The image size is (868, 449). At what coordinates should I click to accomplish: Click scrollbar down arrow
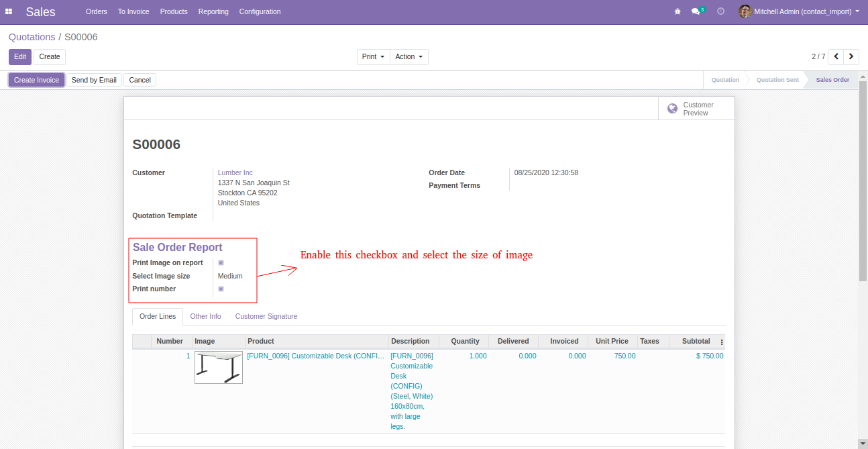(x=863, y=444)
